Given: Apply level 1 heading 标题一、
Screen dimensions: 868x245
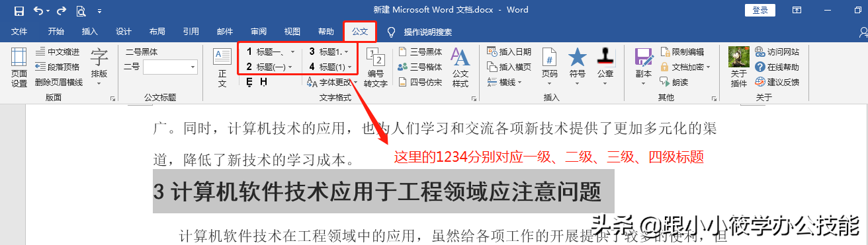Looking at the screenshot, I should point(265,52).
